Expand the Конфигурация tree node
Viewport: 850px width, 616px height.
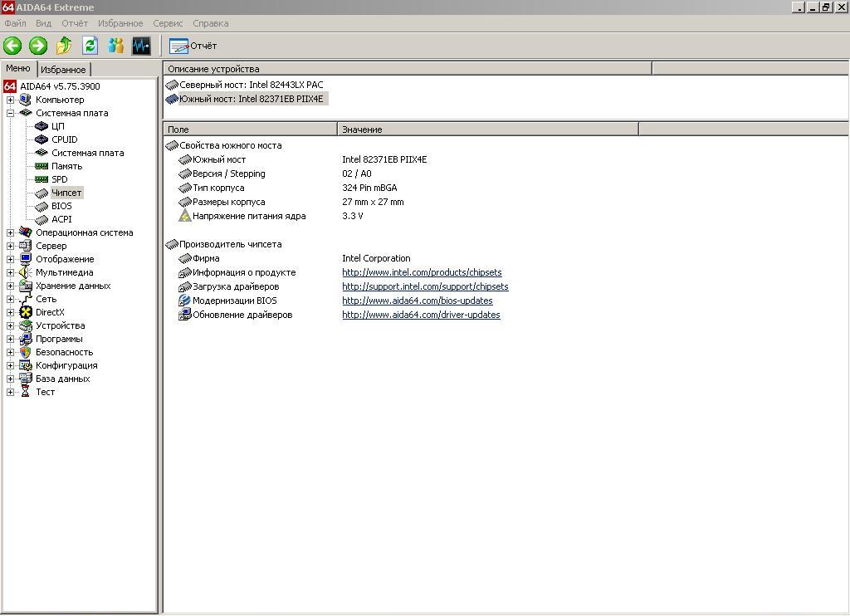(10, 365)
